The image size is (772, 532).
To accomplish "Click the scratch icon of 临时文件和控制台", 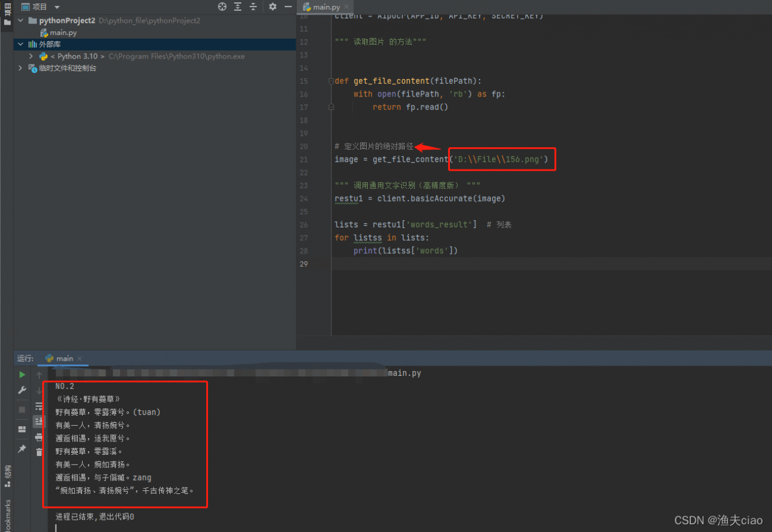I will click(33, 68).
